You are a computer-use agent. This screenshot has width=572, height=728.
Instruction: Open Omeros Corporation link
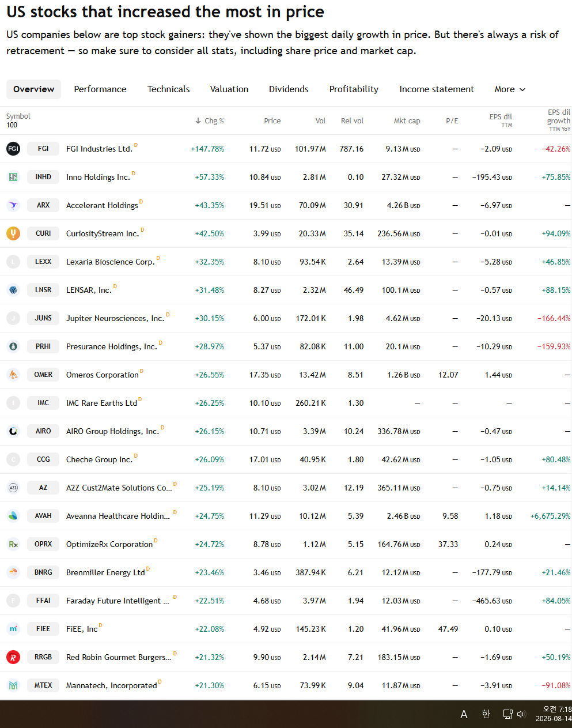[103, 375]
